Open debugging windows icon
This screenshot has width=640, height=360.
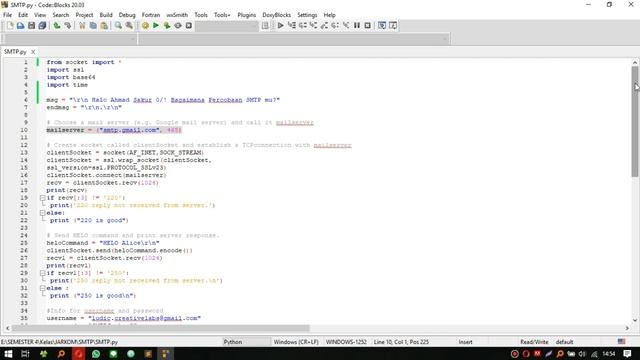382,25
